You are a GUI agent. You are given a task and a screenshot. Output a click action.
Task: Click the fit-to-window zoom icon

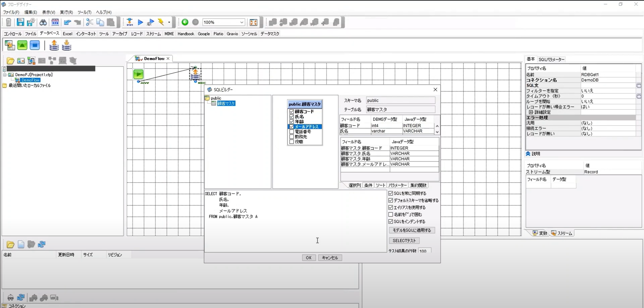pyautogui.click(x=253, y=22)
